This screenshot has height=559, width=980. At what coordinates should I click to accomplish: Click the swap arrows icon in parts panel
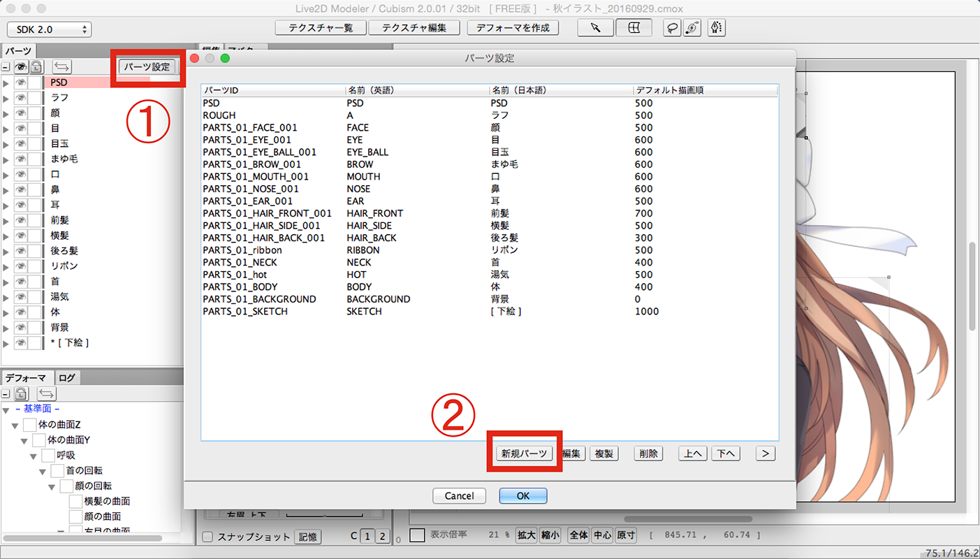point(62,67)
